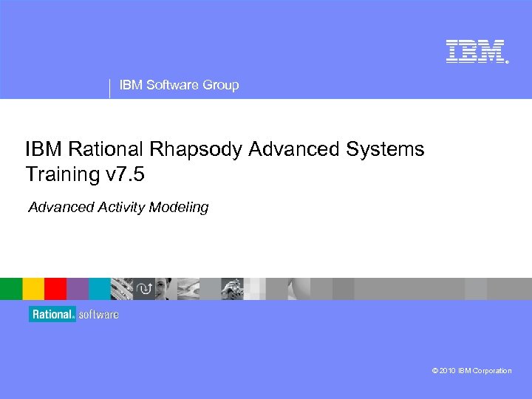The height and width of the screenshot is (399, 532).
Task: Click the purple square in the color strip
Action: [x=78, y=289]
